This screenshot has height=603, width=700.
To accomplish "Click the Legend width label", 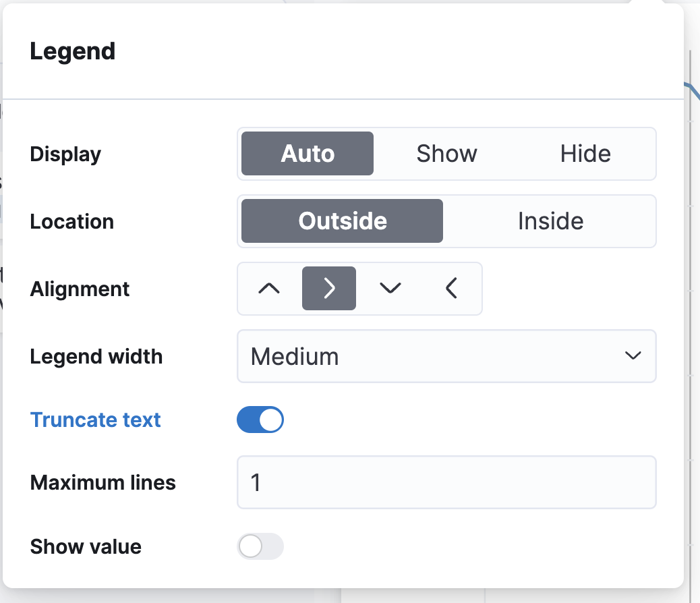I will 96,356.
